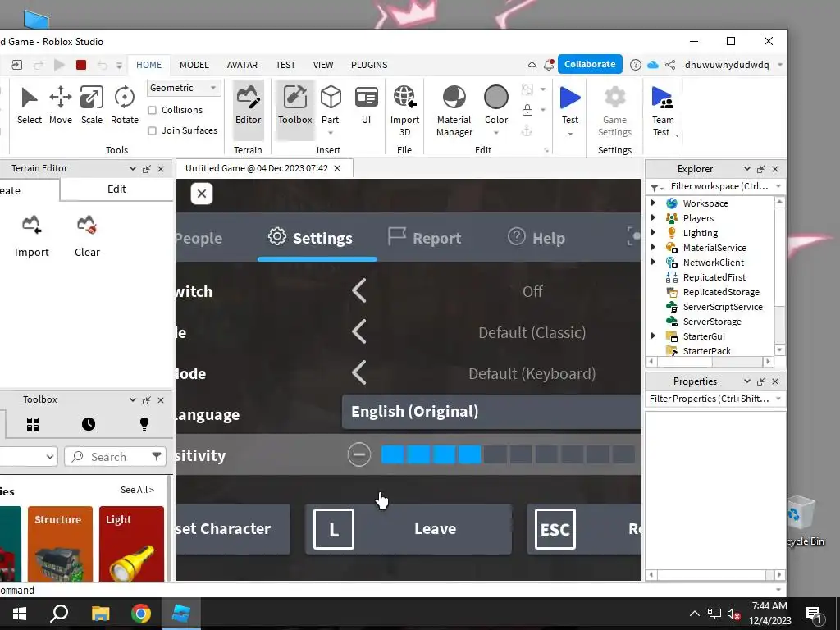Viewport: 840px width, 630px height.
Task: Click previous arrow beside Default (Keyboard)
Action: pos(359,373)
